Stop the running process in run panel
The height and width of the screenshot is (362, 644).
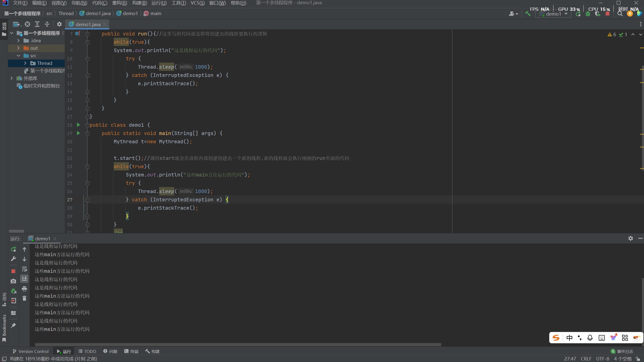(13, 271)
